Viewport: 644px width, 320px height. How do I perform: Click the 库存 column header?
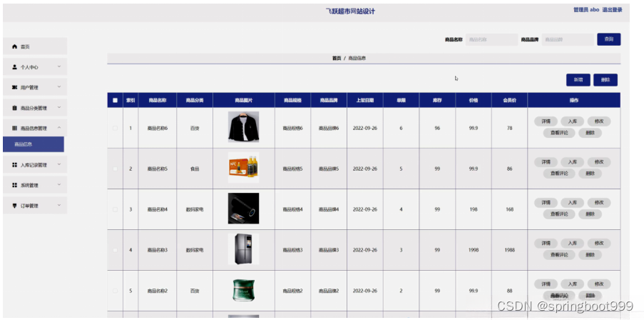click(437, 100)
